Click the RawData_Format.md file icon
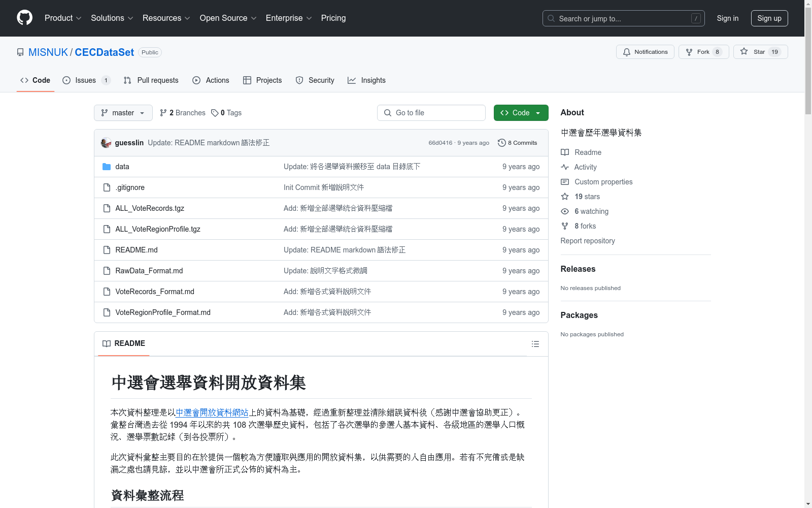812x508 pixels. point(107,271)
